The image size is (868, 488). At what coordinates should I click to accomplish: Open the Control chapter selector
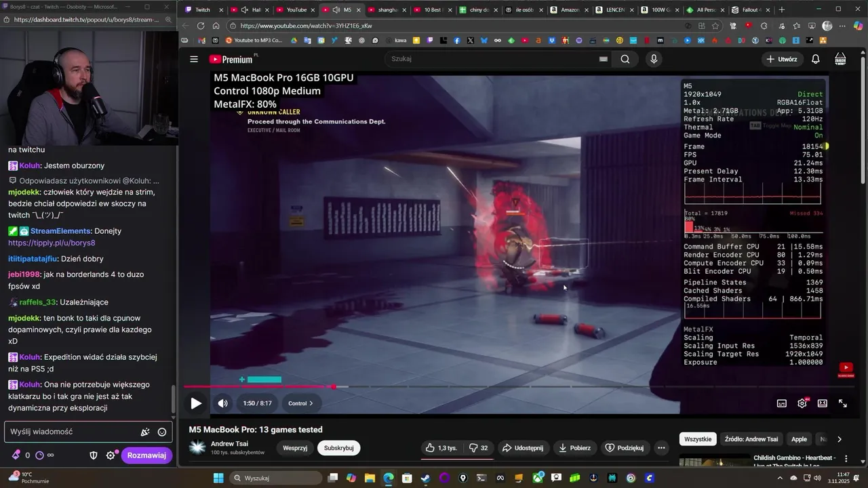pos(300,403)
